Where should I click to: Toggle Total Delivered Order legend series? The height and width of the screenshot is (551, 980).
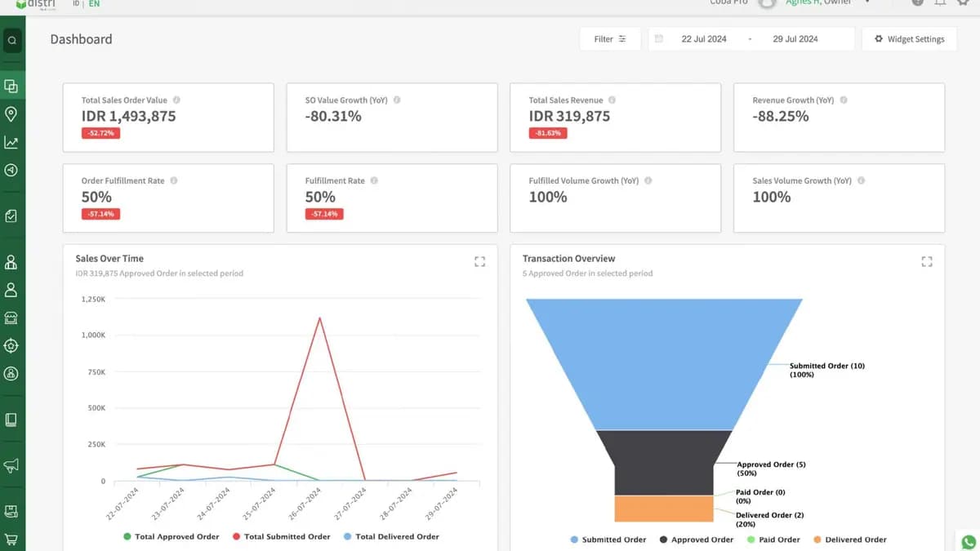click(x=391, y=536)
